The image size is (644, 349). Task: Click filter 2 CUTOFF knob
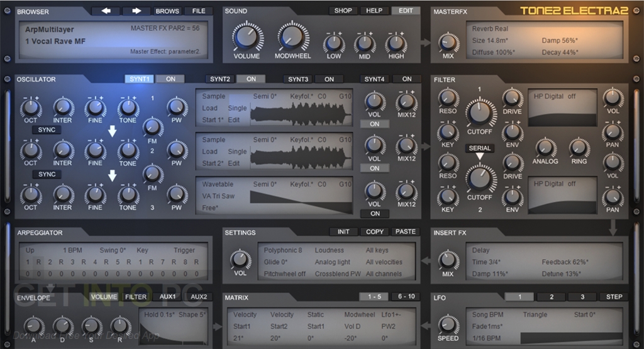pyautogui.click(x=480, y=178)
